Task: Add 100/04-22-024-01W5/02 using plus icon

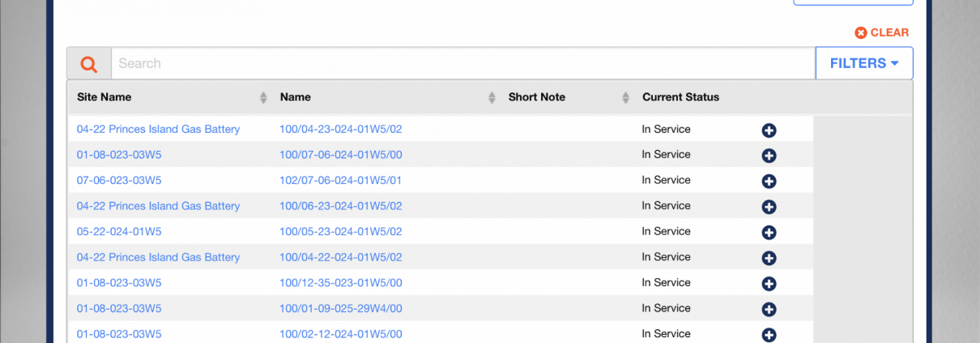Action: (769, 259)
